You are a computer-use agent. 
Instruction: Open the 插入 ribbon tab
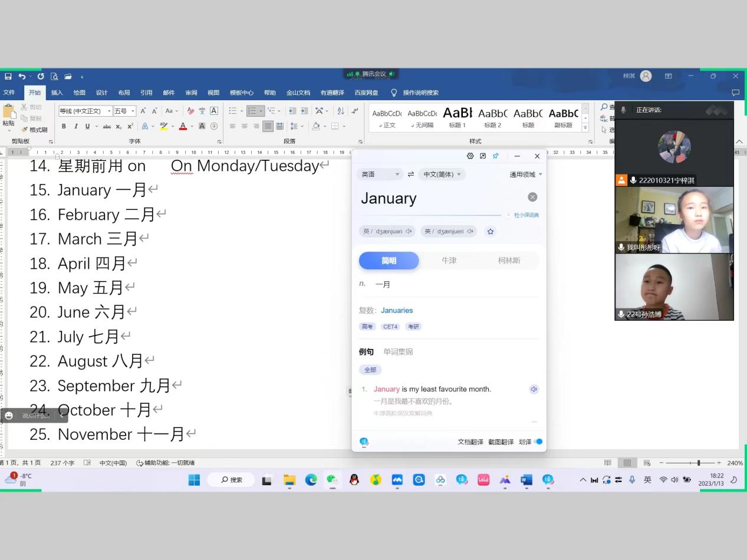[x=57, y=93]
